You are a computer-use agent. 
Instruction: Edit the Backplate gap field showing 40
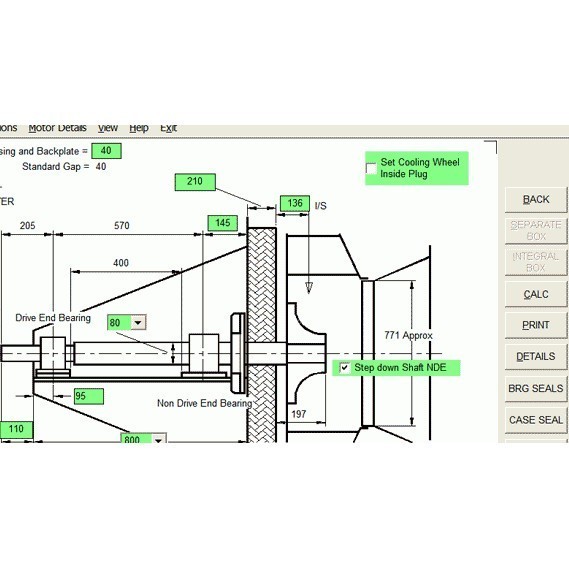(106, 151)
